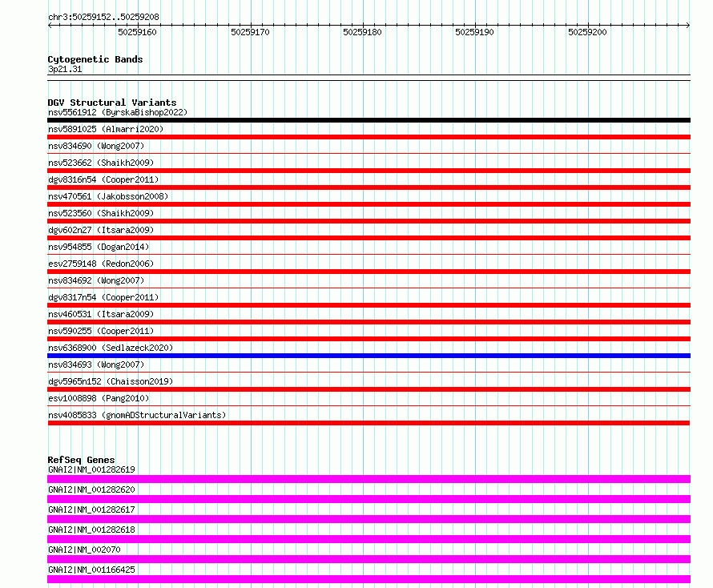713x588 pixels.
Task: Open transcript GNAI2|NM_001166425 label
Action: tap(91, 570)
